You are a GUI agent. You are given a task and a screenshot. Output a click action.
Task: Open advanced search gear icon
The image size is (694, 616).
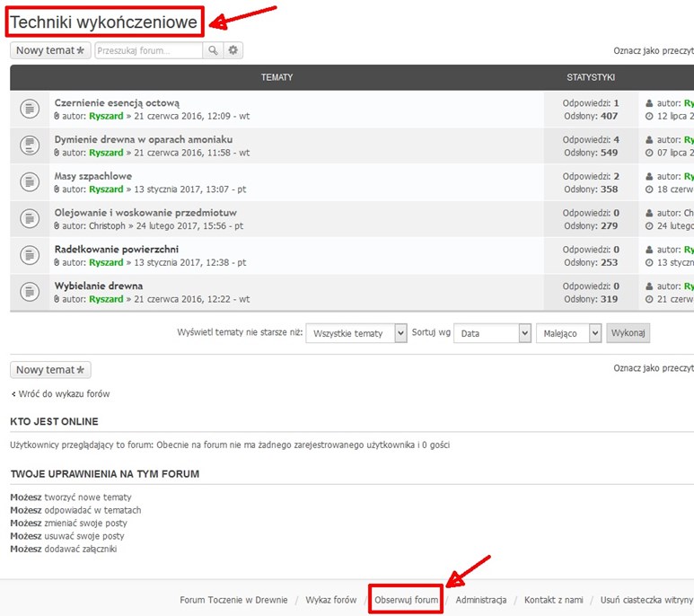click(233, 51)
